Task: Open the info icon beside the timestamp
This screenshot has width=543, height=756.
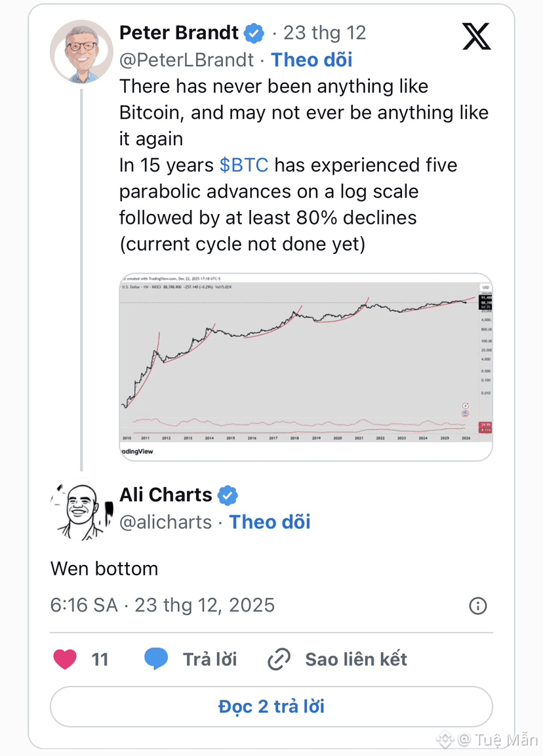Action: [x=478, y=605]
